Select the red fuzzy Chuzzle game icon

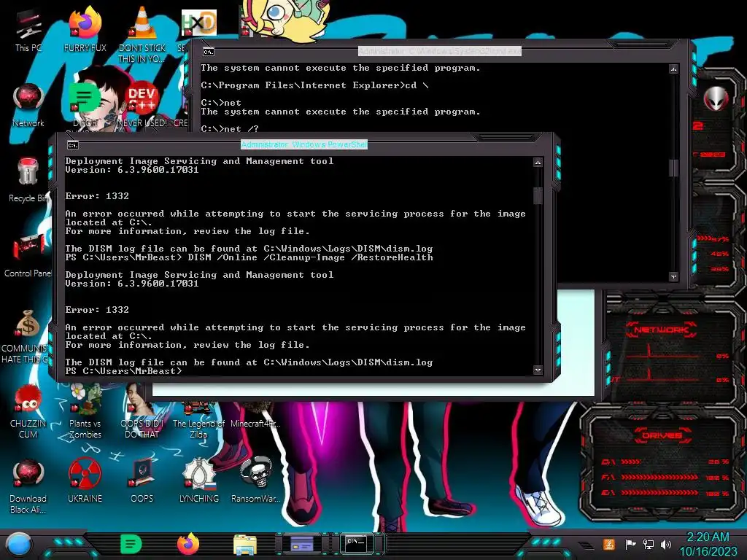pos(28,400)
